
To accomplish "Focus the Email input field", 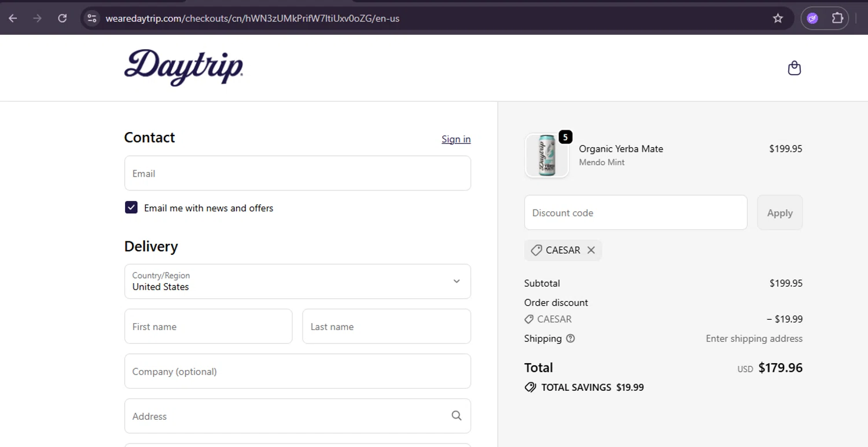I will point(297,173).
